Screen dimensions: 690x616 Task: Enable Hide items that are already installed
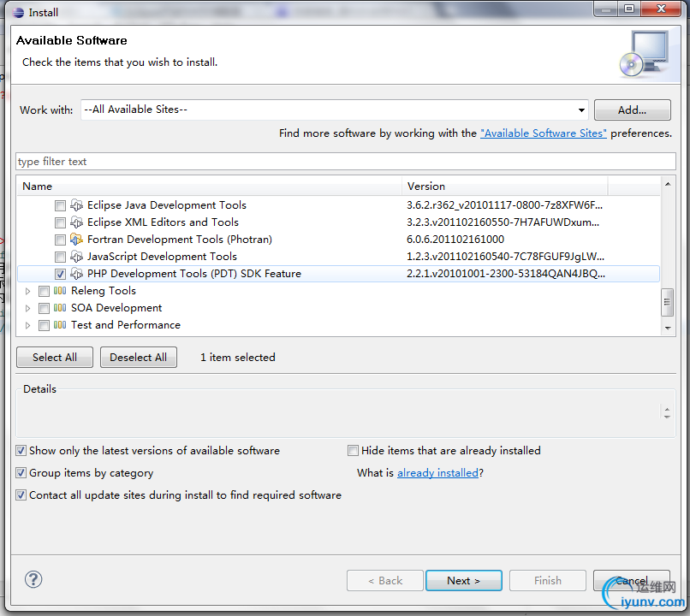click(x=353, y=451)
